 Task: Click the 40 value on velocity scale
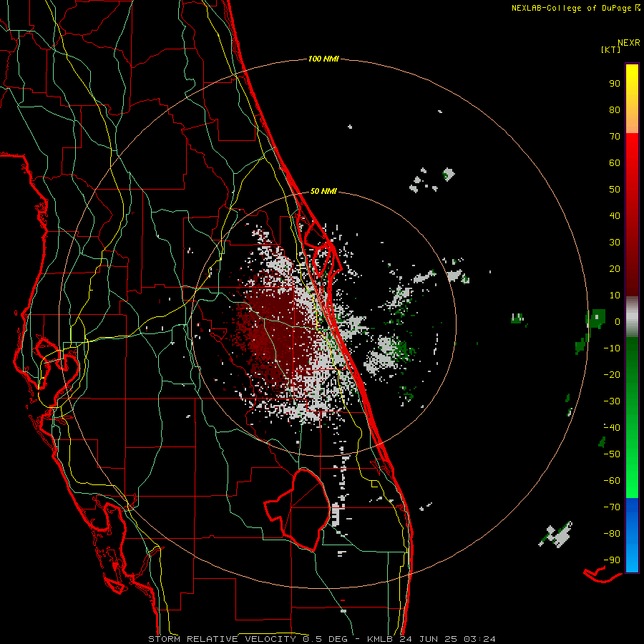(615, 215)
